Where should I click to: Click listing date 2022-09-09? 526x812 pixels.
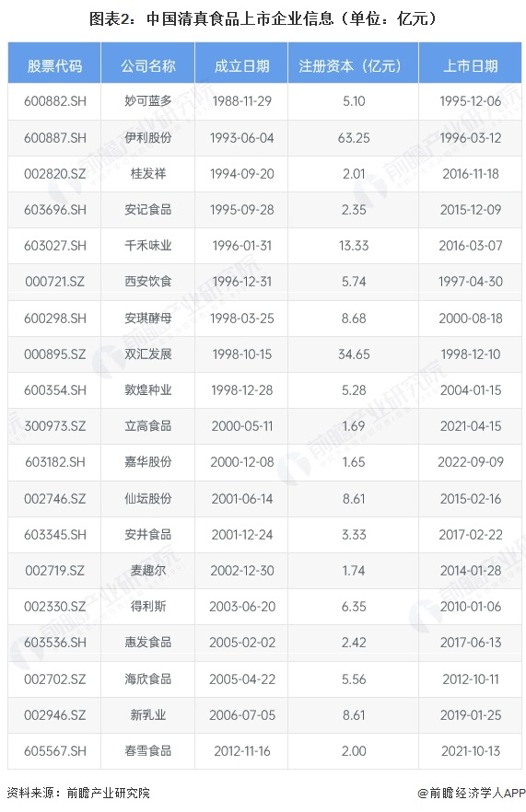(471, 462)
